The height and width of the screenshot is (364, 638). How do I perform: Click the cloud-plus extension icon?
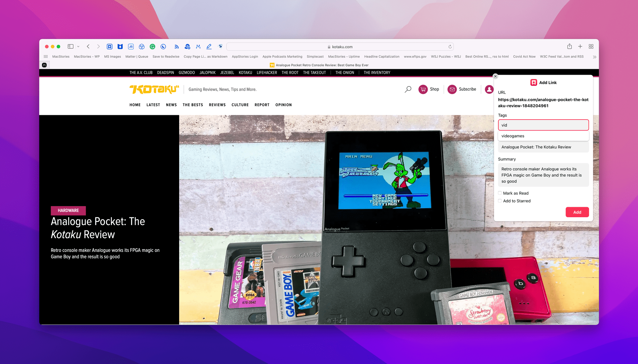(187, 46)
